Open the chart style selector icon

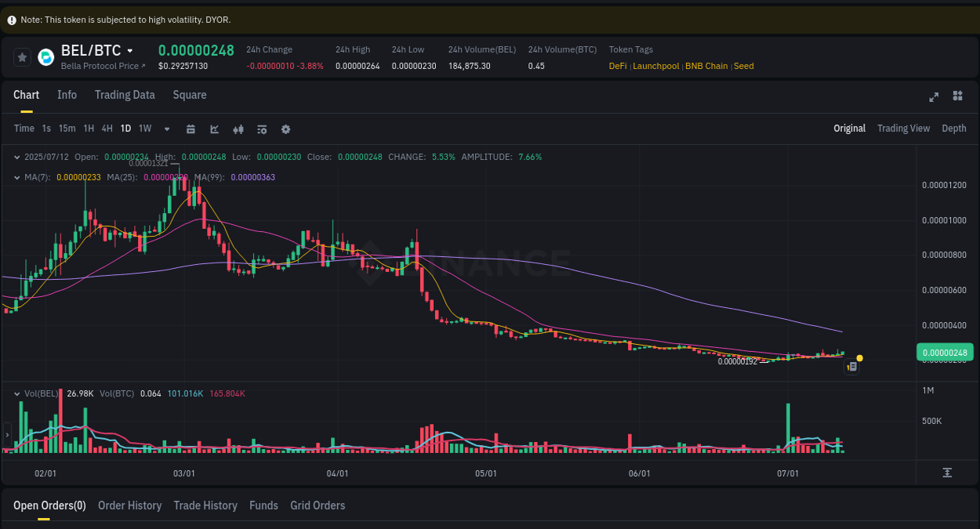tap(214, 129)
